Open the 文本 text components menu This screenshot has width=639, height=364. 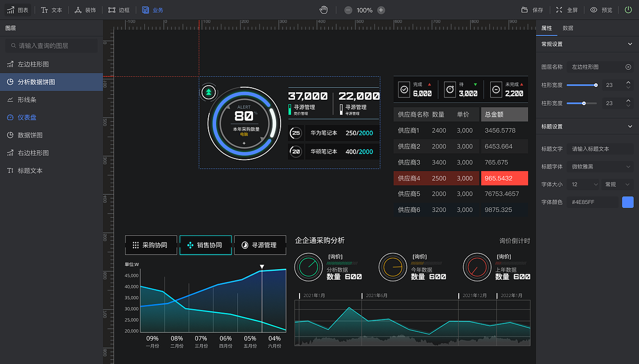tap(51, 10)
